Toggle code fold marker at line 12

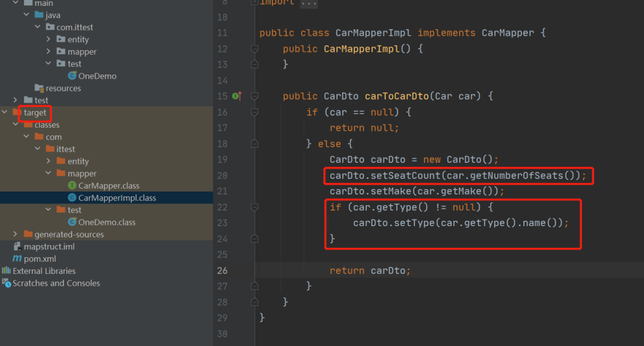tap(254, 49)
